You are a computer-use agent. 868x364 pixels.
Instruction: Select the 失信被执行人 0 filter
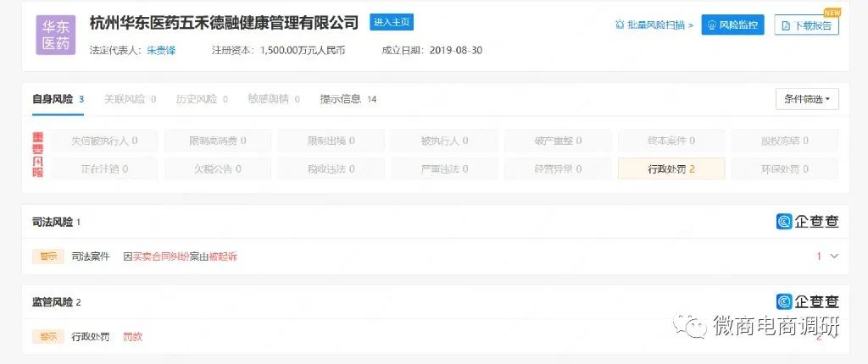click(104, 141)
